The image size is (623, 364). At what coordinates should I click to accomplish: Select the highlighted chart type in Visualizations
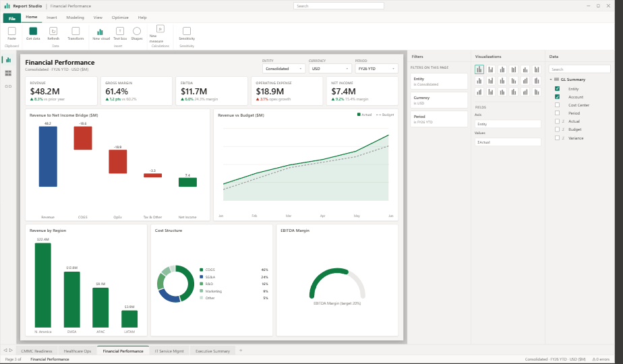pyautogui.click(x=479, y=69)
